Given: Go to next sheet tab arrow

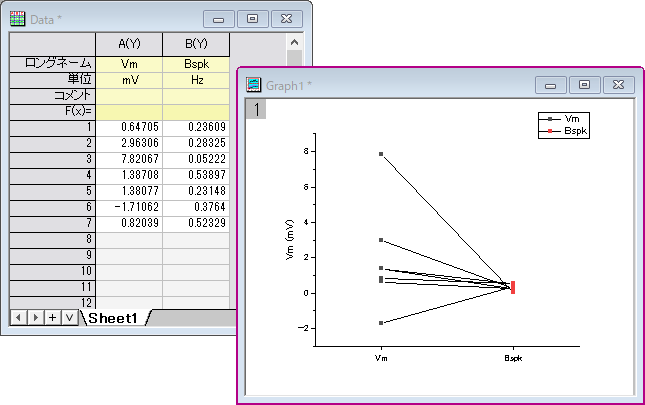Looking at the screenshot, I should pos(35,317).
